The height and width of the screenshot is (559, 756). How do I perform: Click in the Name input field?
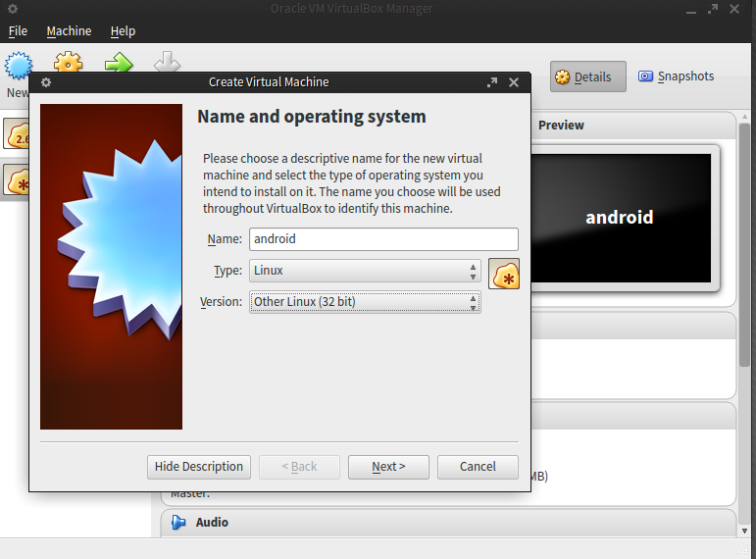click(383, 239)
